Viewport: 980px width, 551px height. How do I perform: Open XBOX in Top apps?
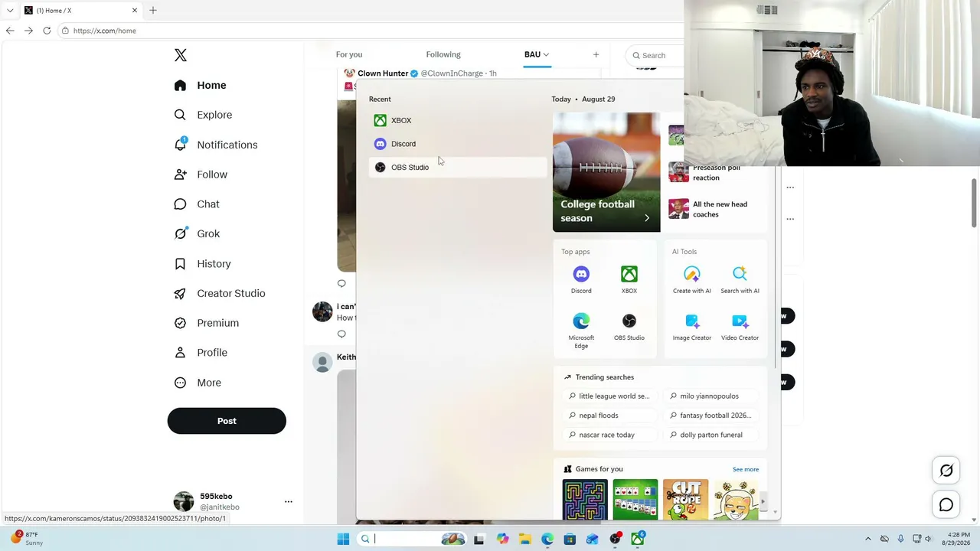click(629, 279)
